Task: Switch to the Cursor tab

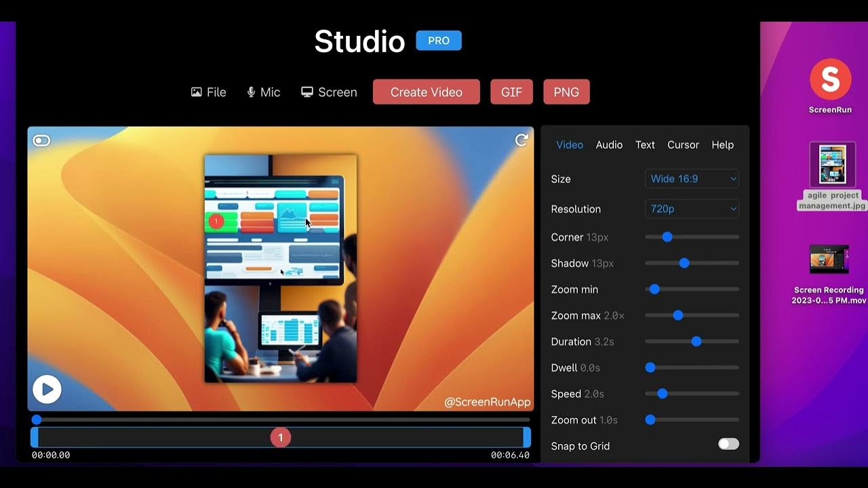Action: tap(683, 145)
